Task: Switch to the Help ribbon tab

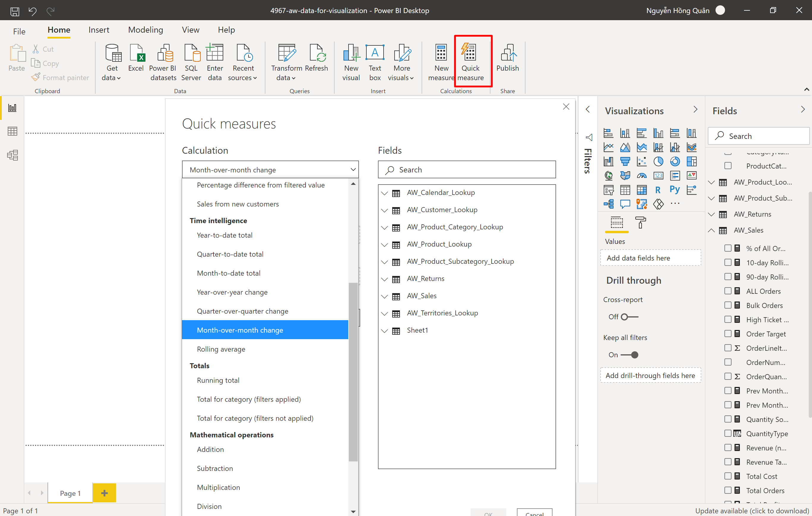Action: (226, 30)
